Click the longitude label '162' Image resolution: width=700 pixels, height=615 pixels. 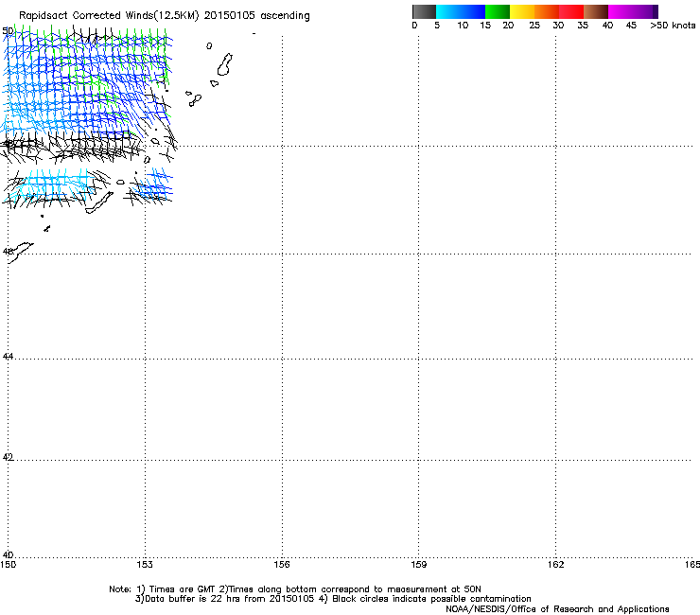(555, 565)
